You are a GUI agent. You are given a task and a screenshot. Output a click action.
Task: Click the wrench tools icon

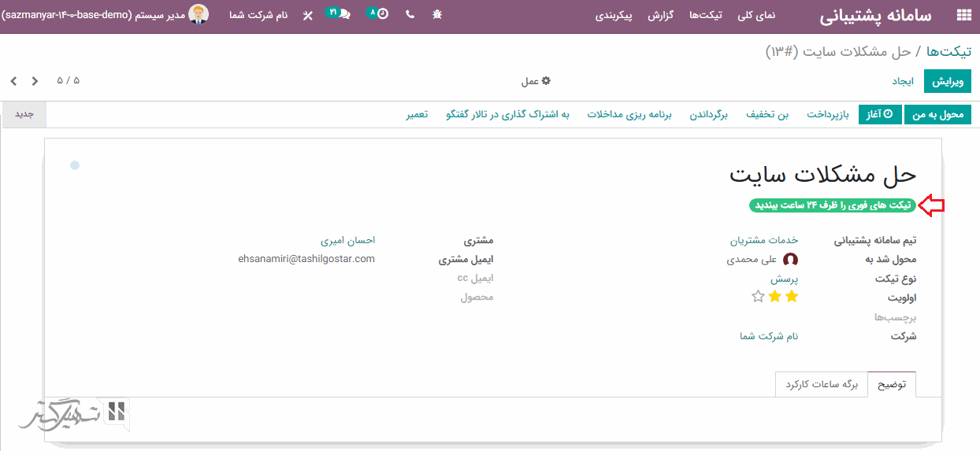(307, 15)
